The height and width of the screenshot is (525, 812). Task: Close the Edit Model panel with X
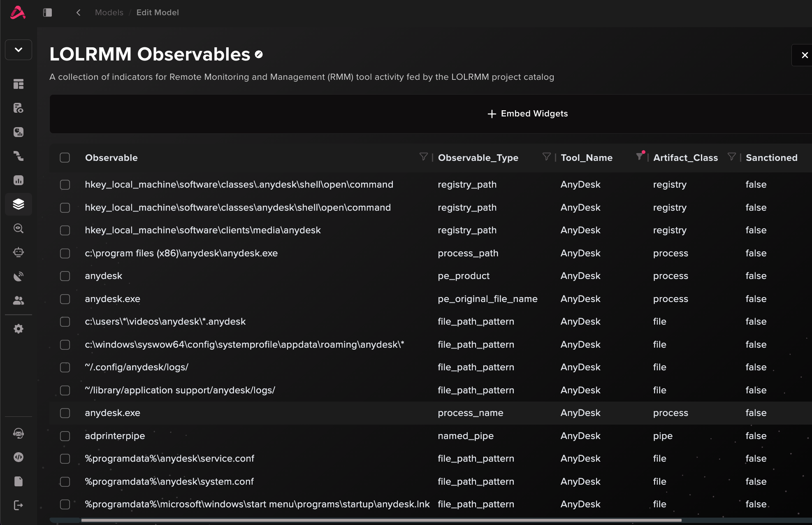coord(805,55)
